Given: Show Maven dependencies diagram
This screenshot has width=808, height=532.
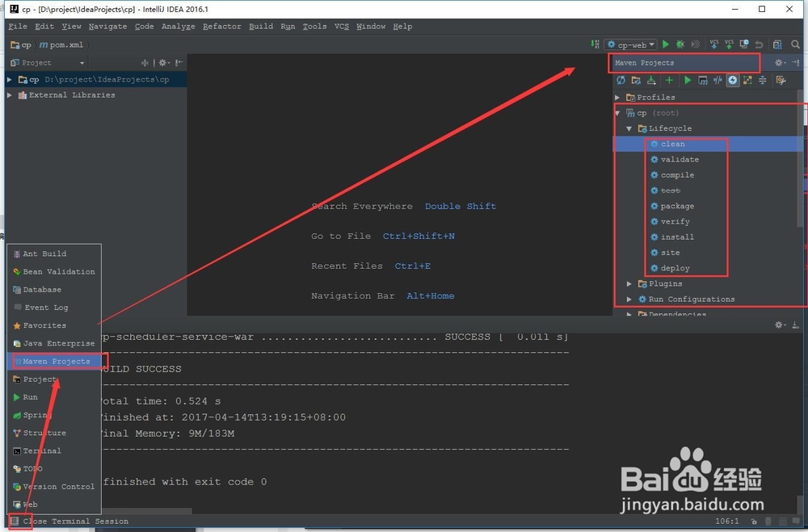Looking at the screenshot, I should click(747, 80).
